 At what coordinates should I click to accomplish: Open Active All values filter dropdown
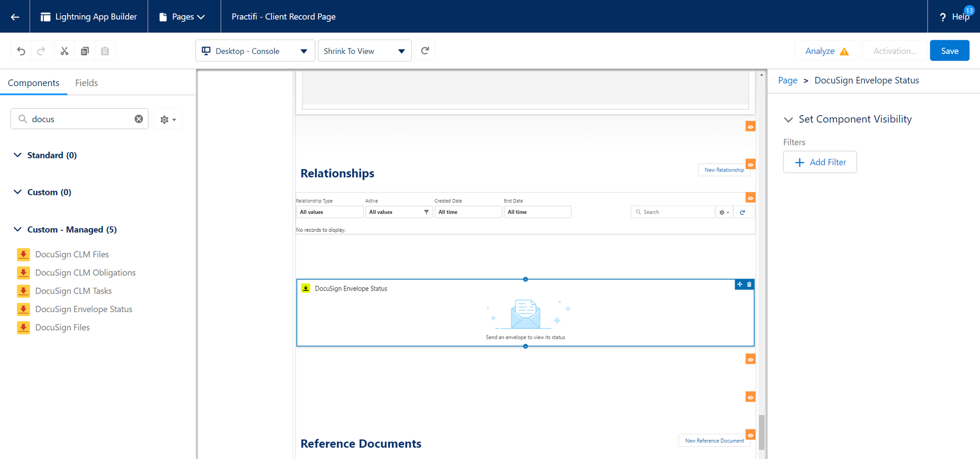(x=399, y=212)
